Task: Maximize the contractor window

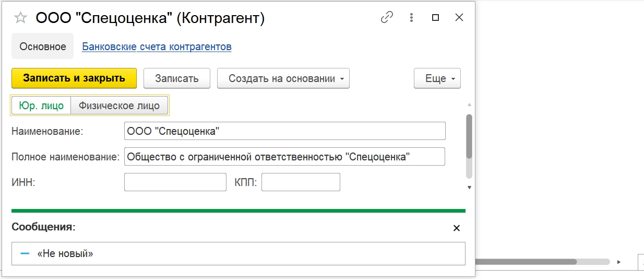Action: (x=435, y=18)
